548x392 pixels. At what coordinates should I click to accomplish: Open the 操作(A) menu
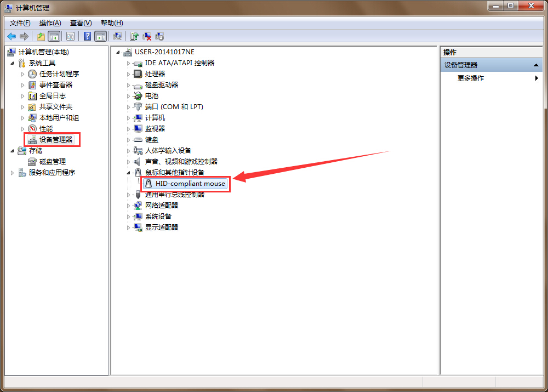[50, 23]
